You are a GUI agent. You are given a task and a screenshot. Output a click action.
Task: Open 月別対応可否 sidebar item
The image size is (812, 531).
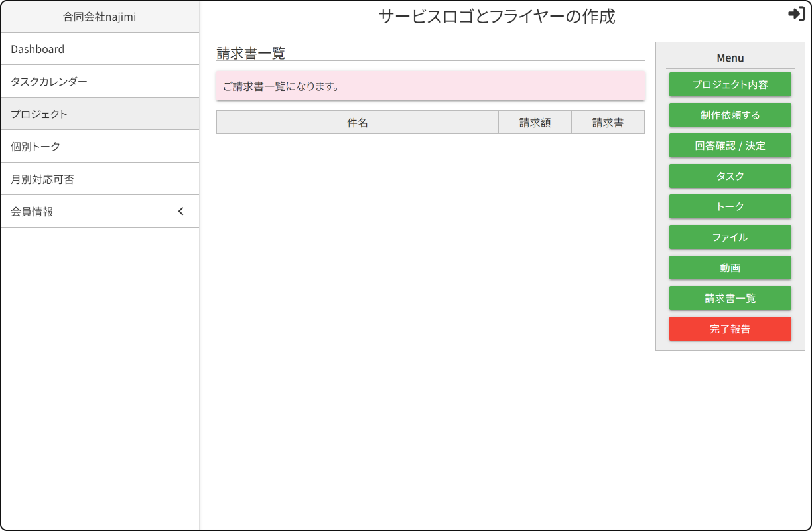(42, 179)
